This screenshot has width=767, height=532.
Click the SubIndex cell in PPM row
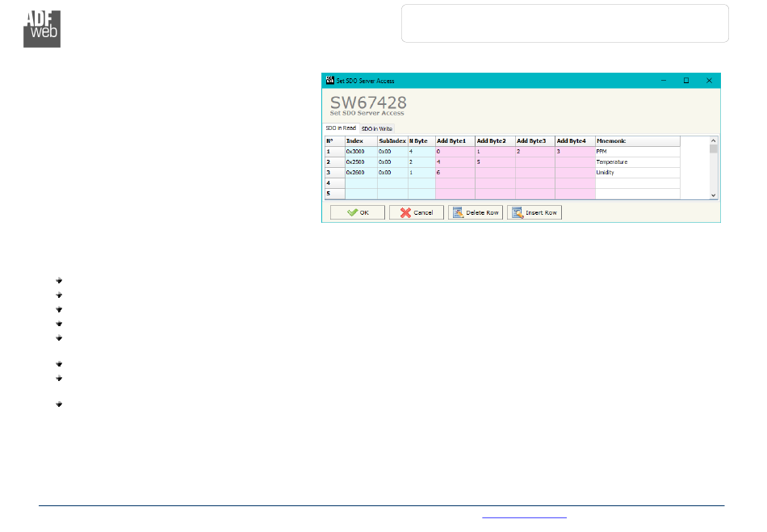pyautogui.click(x=392, y=152)
